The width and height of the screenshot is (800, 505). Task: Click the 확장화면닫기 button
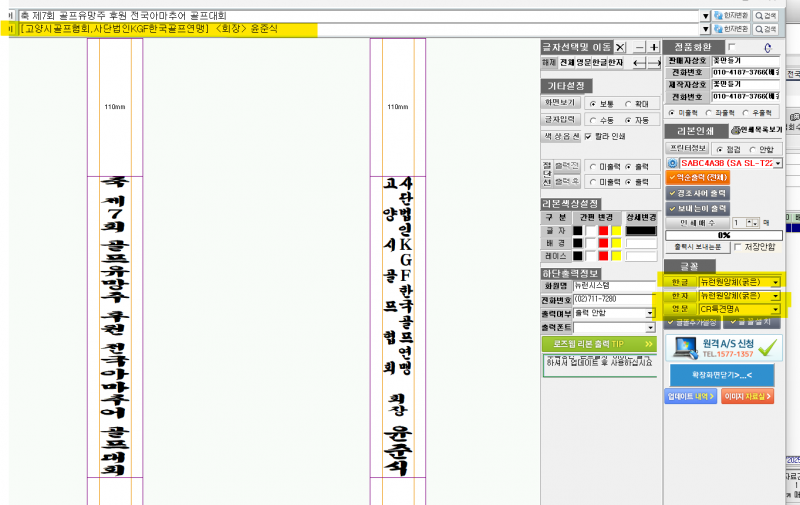pos(721,375)
